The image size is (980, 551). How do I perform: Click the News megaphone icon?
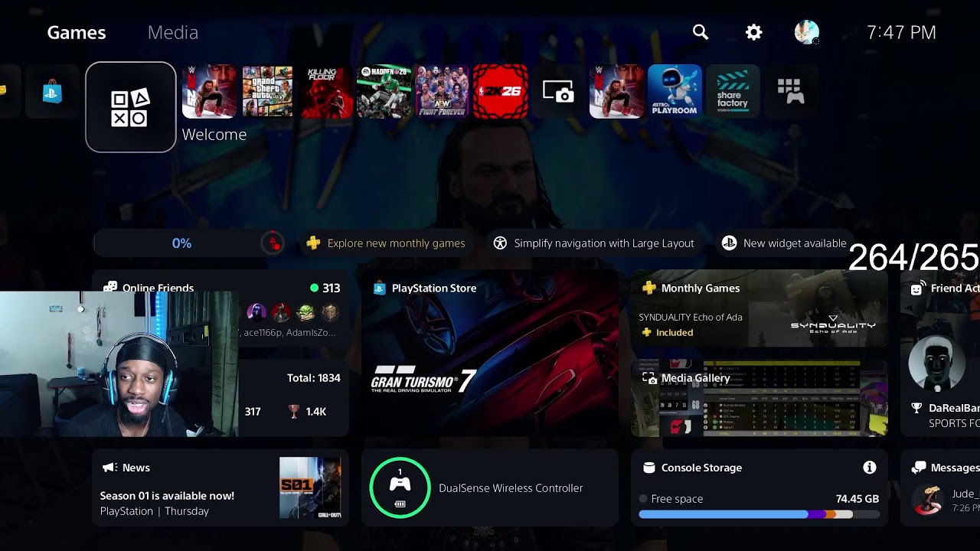pyautogui.click(x=109, y=468)
